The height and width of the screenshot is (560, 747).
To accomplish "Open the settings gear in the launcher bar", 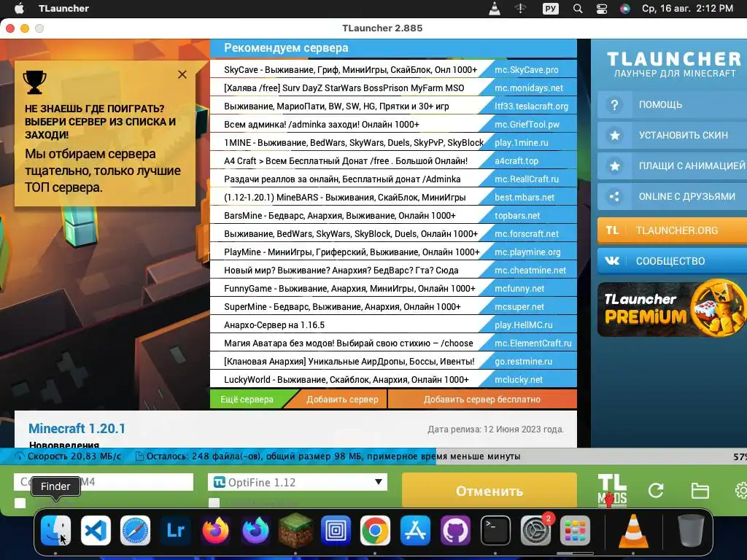I will [741, 491].
